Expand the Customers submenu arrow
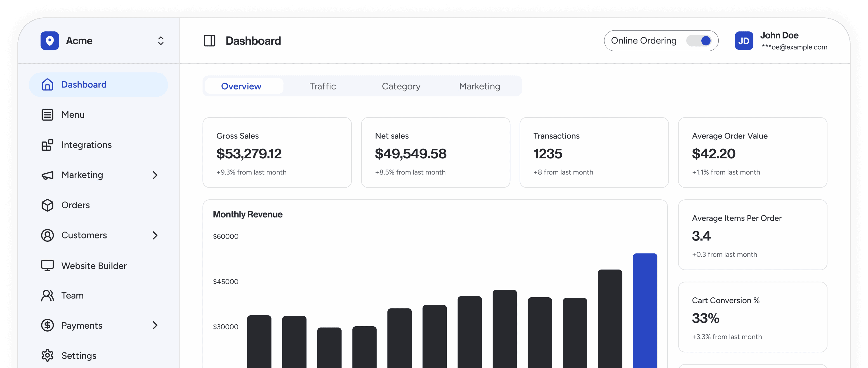 (156, 235)
